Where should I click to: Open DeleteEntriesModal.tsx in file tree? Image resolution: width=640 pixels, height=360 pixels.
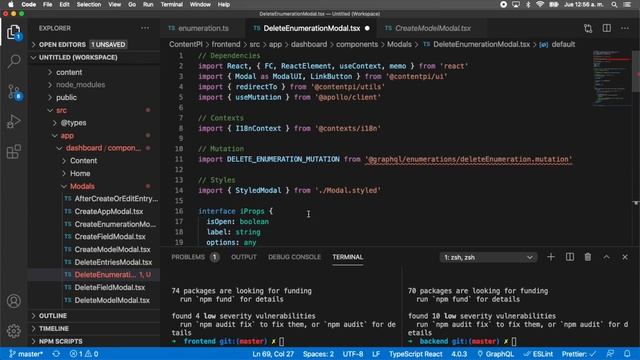click(113, 262)
